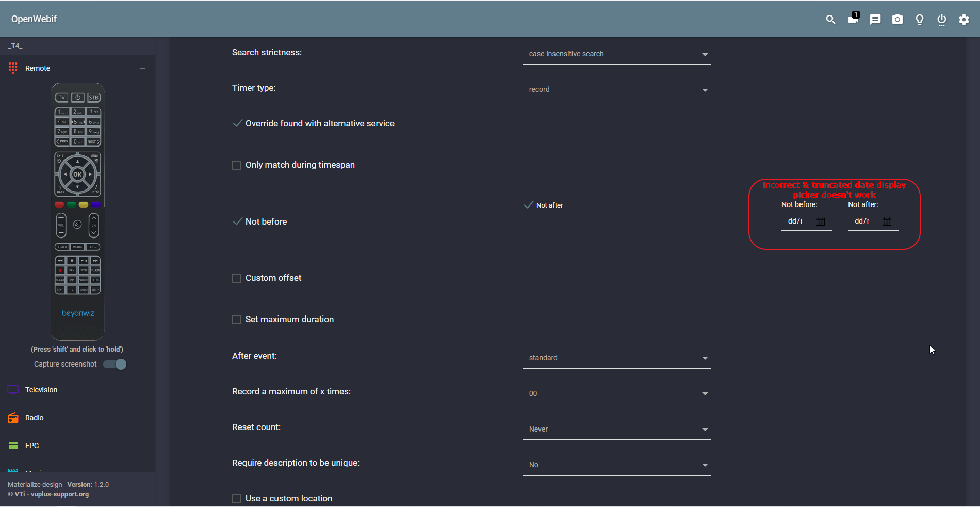This screenshot has height=507, width=980.
Task: Open the power menu icon
Action: pos(941,19)
